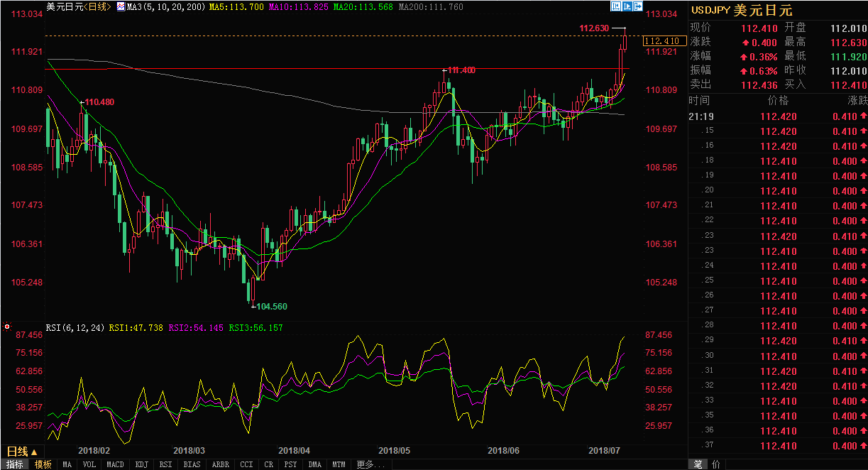Click the 2018/07 date axis label

point(605,450)
